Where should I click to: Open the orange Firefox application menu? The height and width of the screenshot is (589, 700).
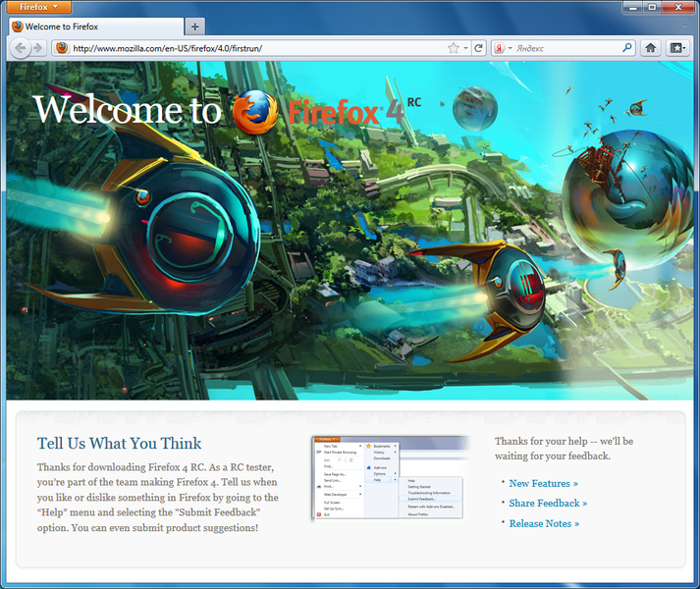click(x=39, y=7)
